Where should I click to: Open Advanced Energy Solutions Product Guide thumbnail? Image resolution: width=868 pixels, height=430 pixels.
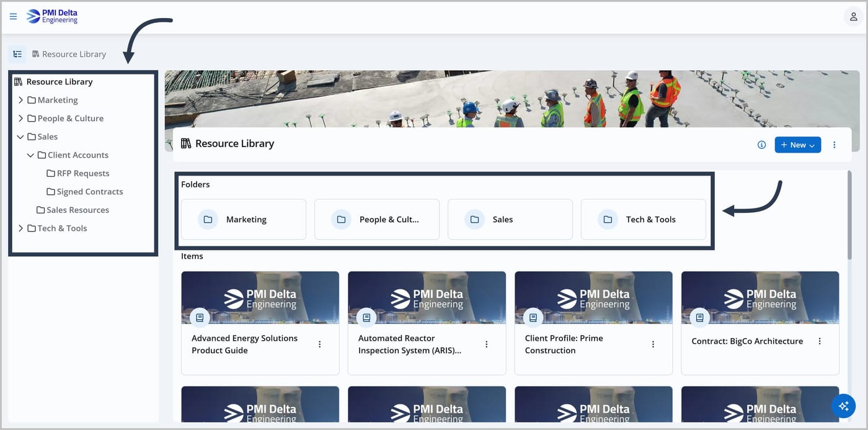(x=260, y=297)
